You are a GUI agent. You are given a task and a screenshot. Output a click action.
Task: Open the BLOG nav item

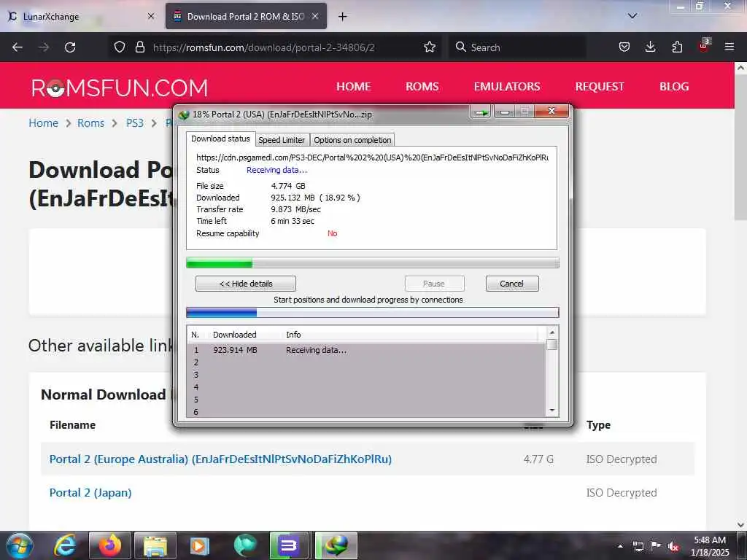tap(673, 87)
